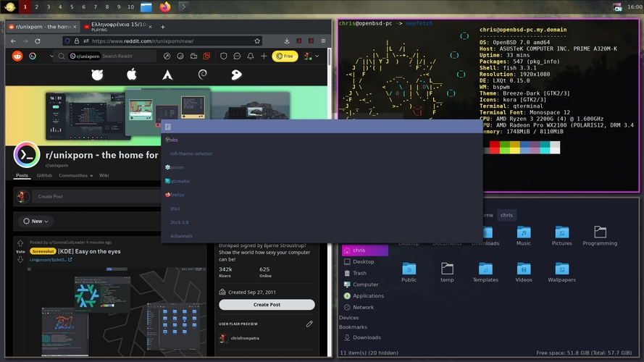Select obs in the rofi launcher

tap(322, 140)
